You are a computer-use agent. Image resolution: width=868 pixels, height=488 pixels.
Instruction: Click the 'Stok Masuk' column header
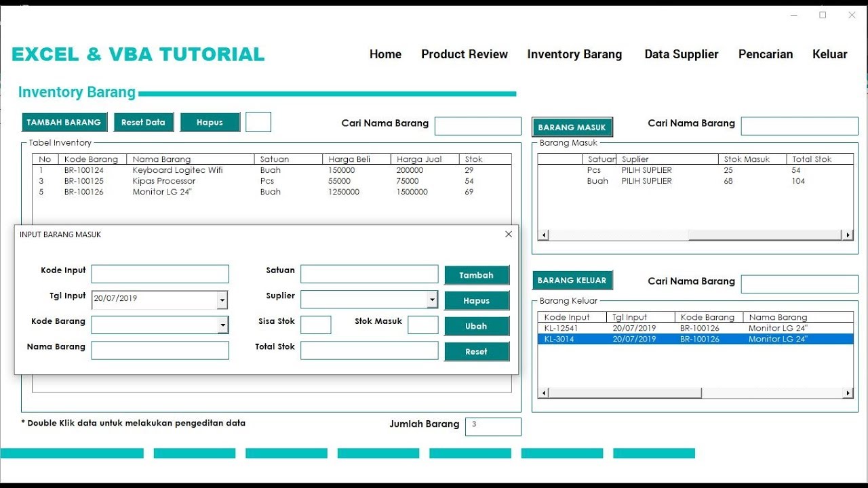753,159
